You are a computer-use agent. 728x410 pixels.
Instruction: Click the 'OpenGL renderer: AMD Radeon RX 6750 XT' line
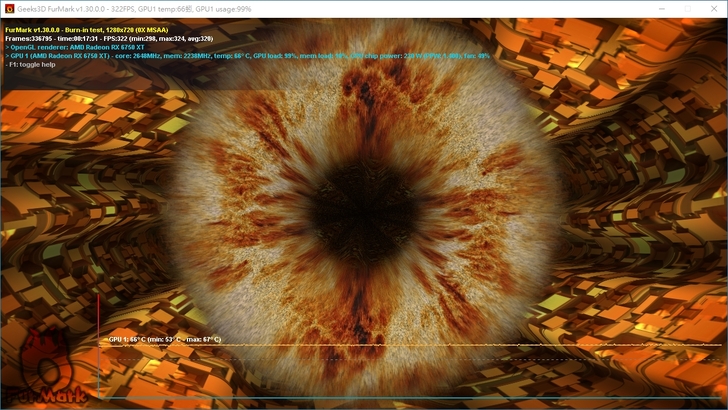click(75, 47)
